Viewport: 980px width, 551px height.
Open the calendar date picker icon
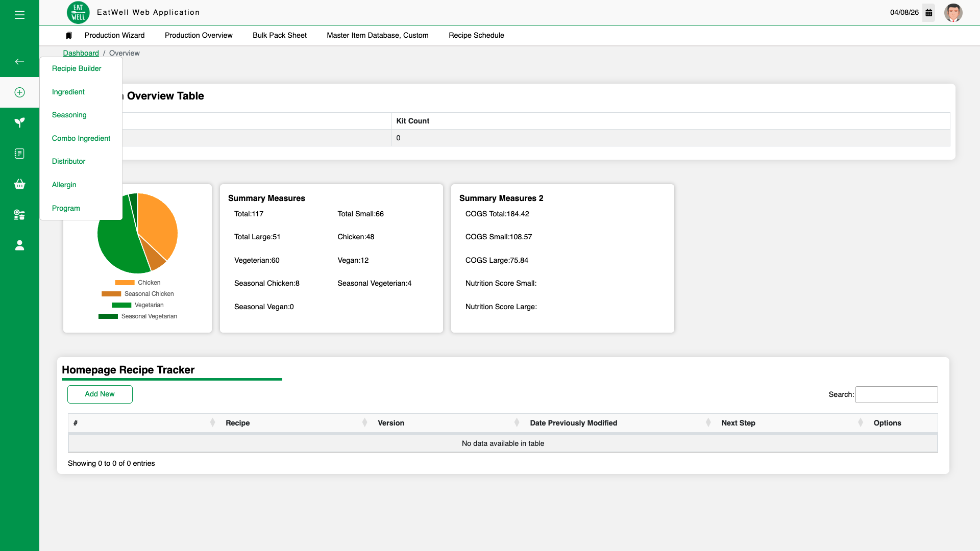pyautogui.click(x=929, y=13)
